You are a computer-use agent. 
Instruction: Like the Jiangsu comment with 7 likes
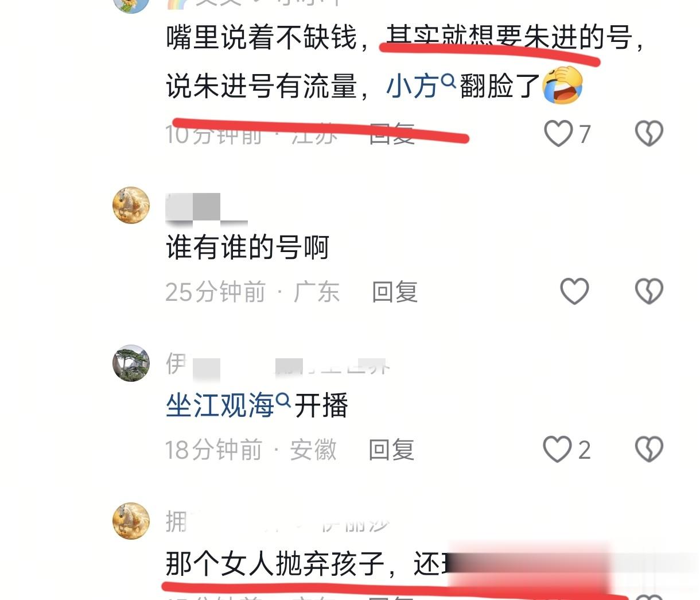point(558,133)
